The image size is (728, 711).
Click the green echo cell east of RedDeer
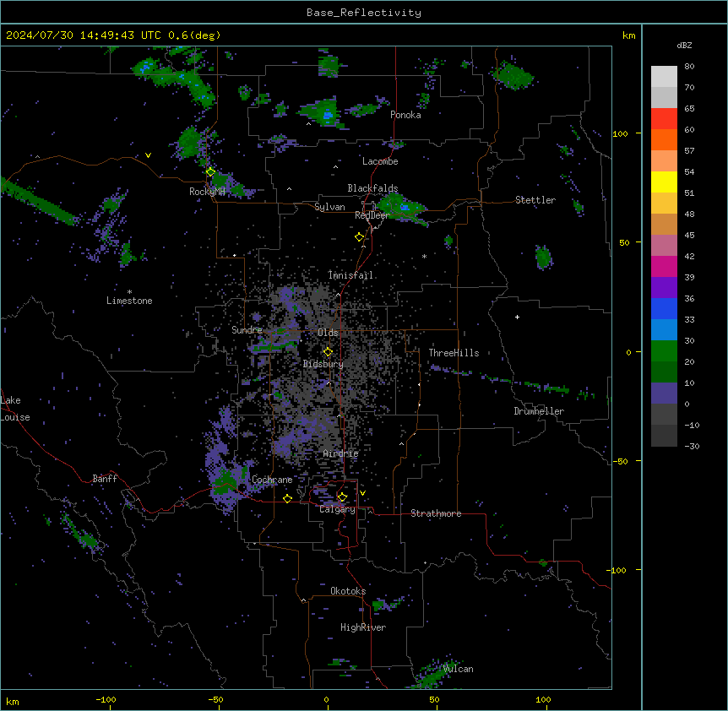tap(401, 208)
